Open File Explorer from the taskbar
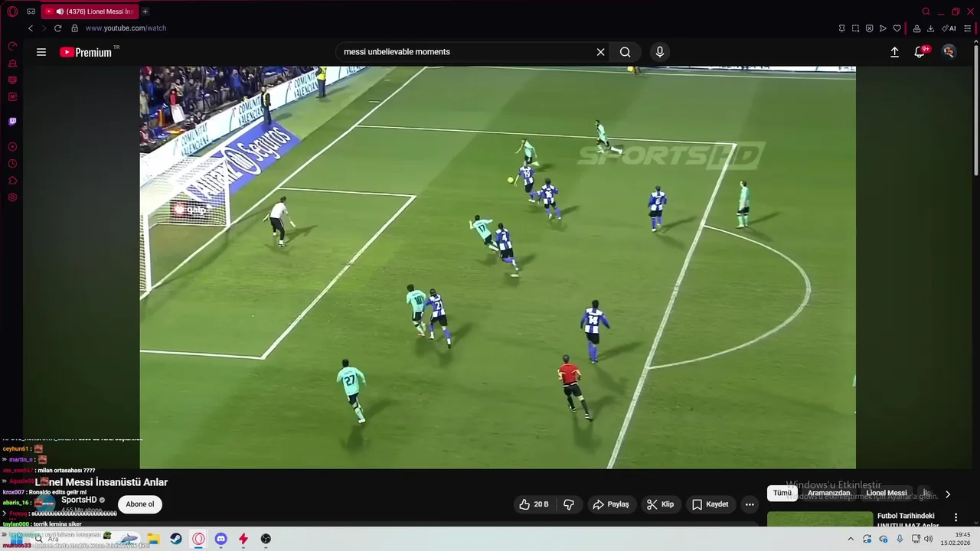980x551 pixels. (153, 539)
